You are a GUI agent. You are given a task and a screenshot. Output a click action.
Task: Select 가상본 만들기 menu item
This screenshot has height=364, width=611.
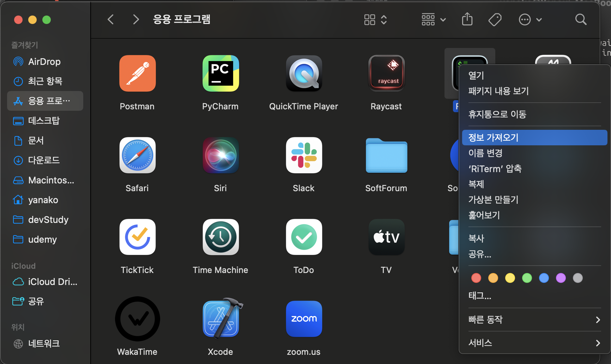point(534,200)
